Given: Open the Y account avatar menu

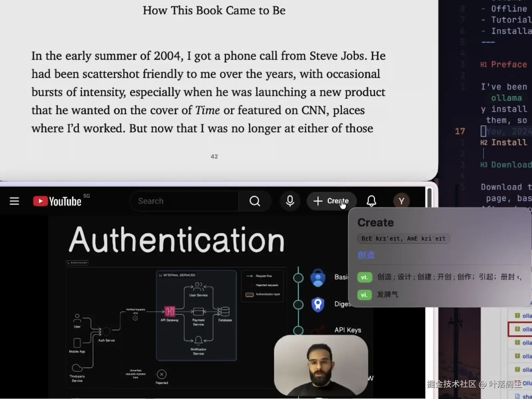Looking at the screenshot, I should (x=401, y=201).
